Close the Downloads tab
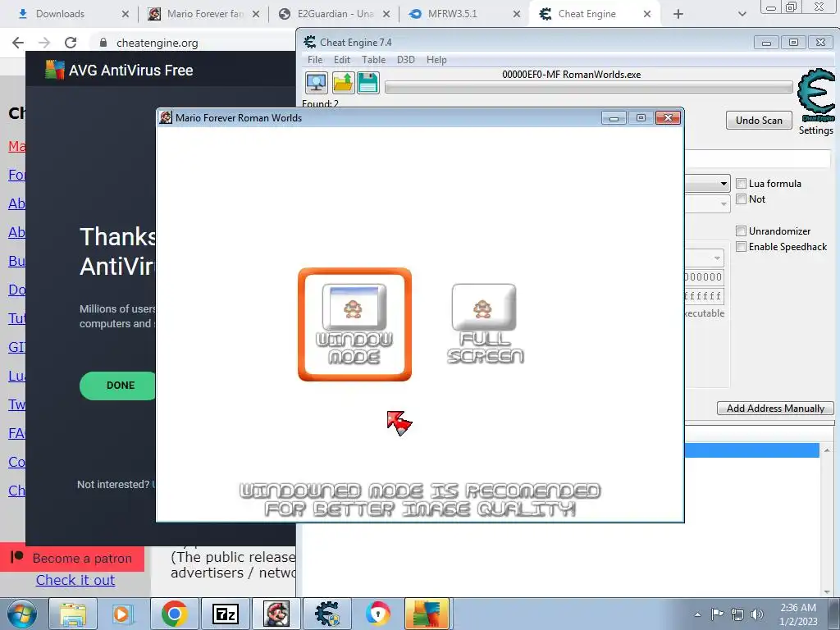 click(x=126, y=14)
